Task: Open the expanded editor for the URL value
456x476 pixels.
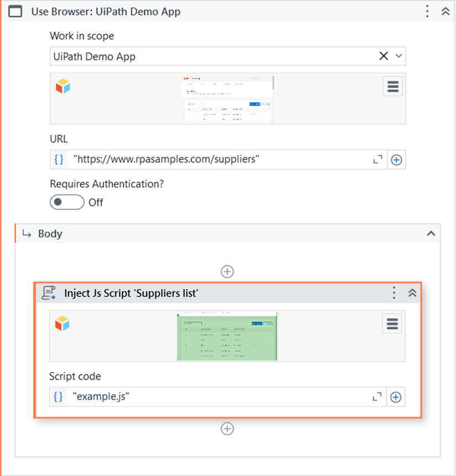Action: coord(377,159)
